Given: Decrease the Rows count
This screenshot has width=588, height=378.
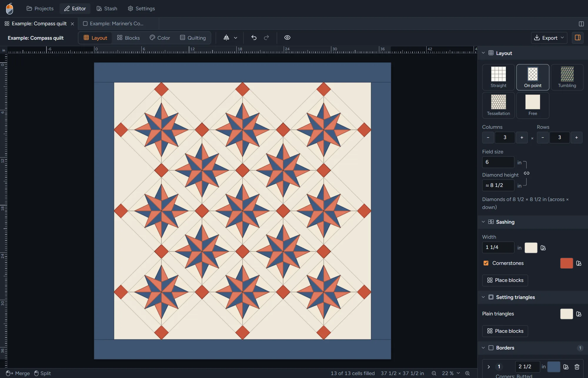Looking at the screenshot, I should click(543, 138).
